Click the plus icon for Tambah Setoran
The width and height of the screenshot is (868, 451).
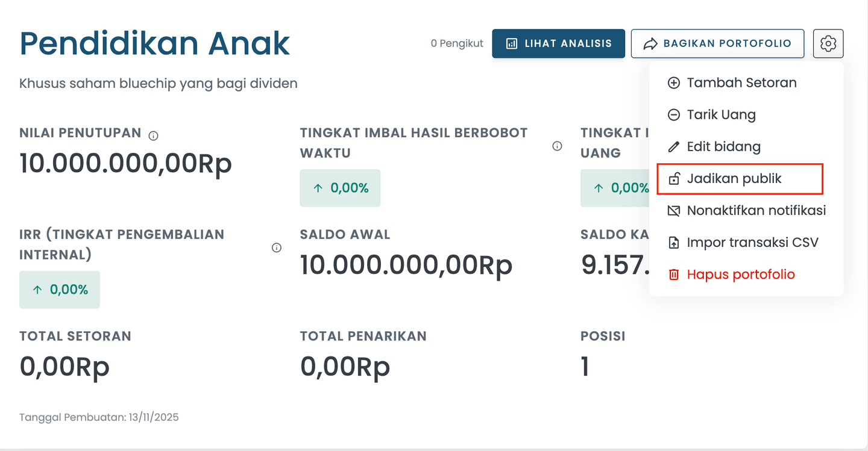click(674, 83)
